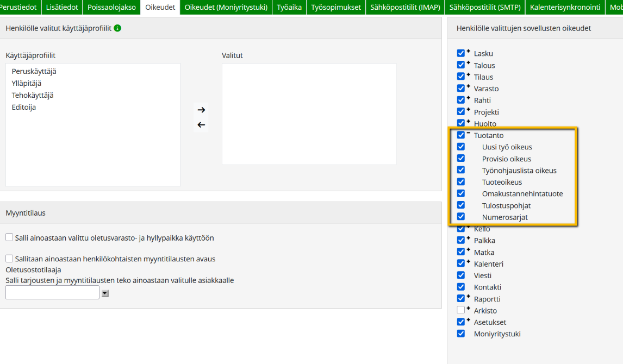
Task: Click the customer input field under Myyntitilaus
Action: point(52,292)
